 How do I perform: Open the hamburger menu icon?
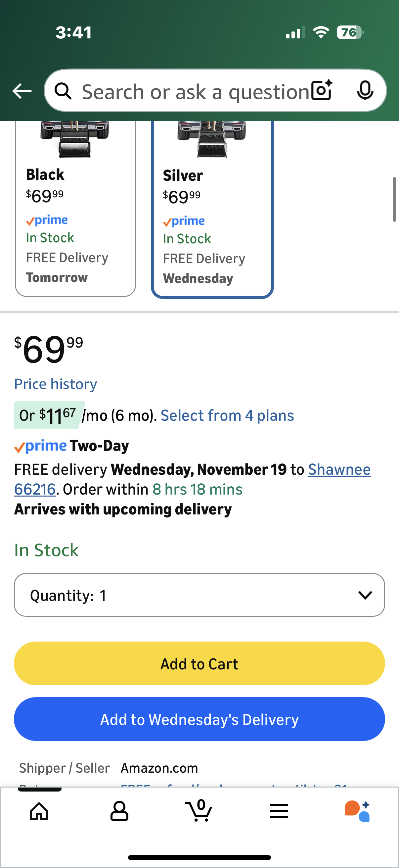[279, 811]
